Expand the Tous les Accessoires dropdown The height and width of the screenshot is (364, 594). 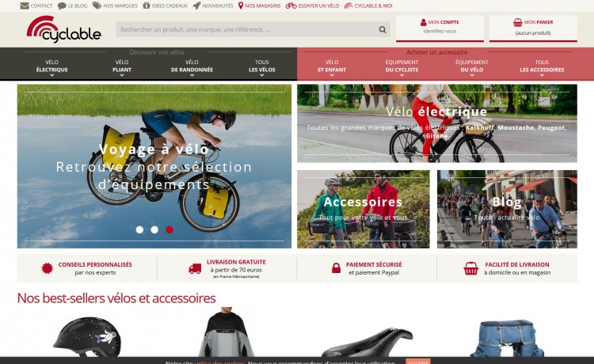(x=542, y=68)
